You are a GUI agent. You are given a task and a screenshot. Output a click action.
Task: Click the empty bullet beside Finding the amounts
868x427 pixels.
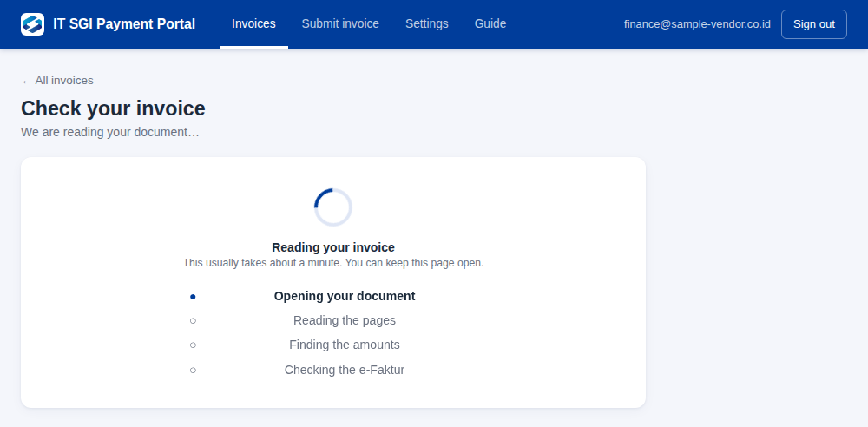coord(193,345)
